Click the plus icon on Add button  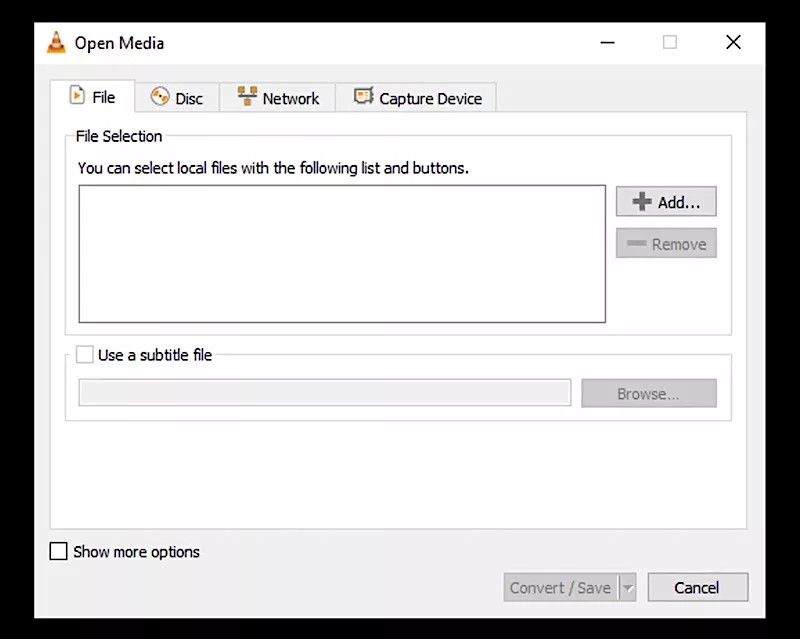[642, 202]
